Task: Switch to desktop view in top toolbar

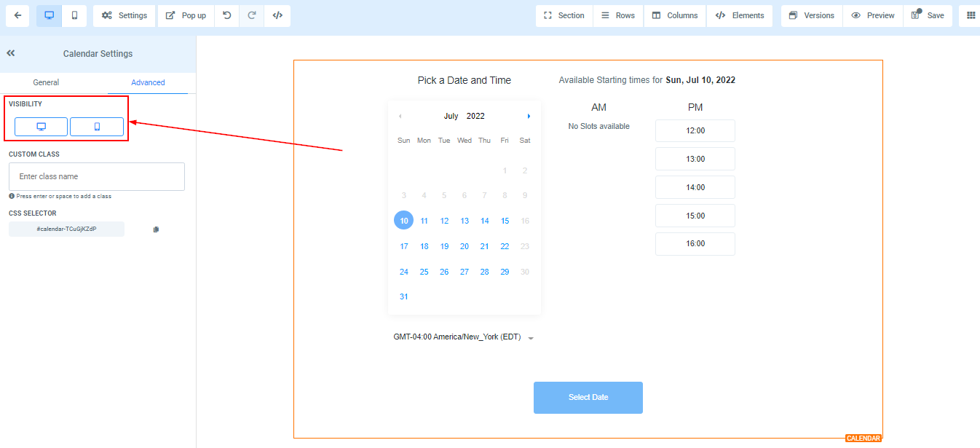Action: pos(50,15)
